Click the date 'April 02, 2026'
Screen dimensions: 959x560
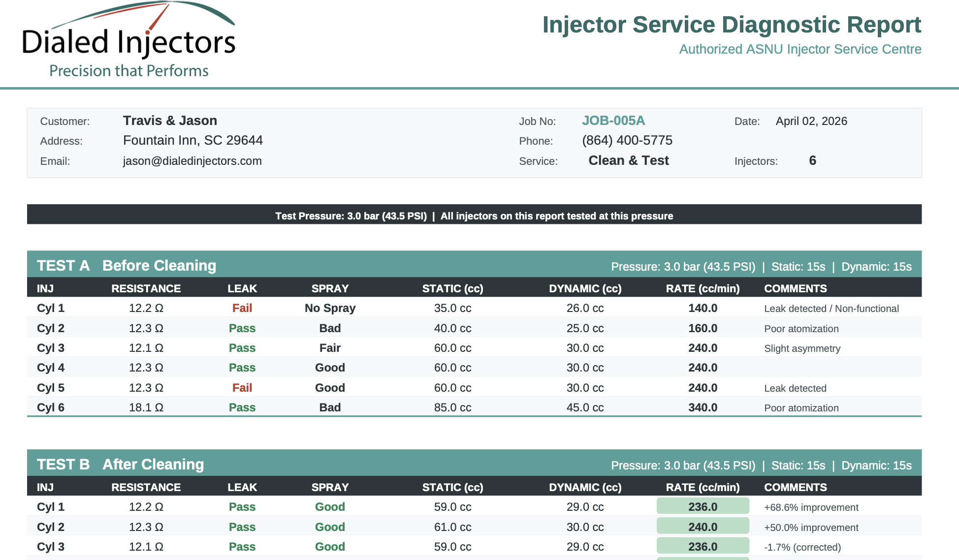tap(811, 121)
